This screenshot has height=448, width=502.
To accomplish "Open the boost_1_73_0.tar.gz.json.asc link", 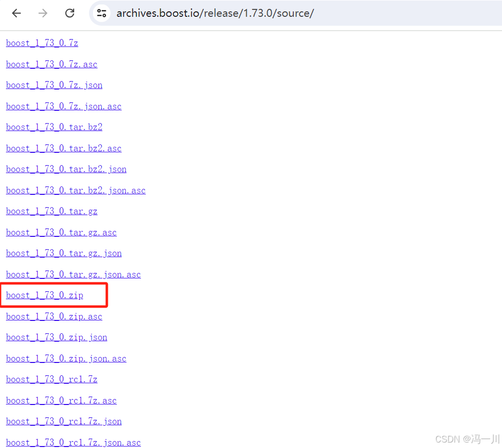I will [x=73, y=274].
